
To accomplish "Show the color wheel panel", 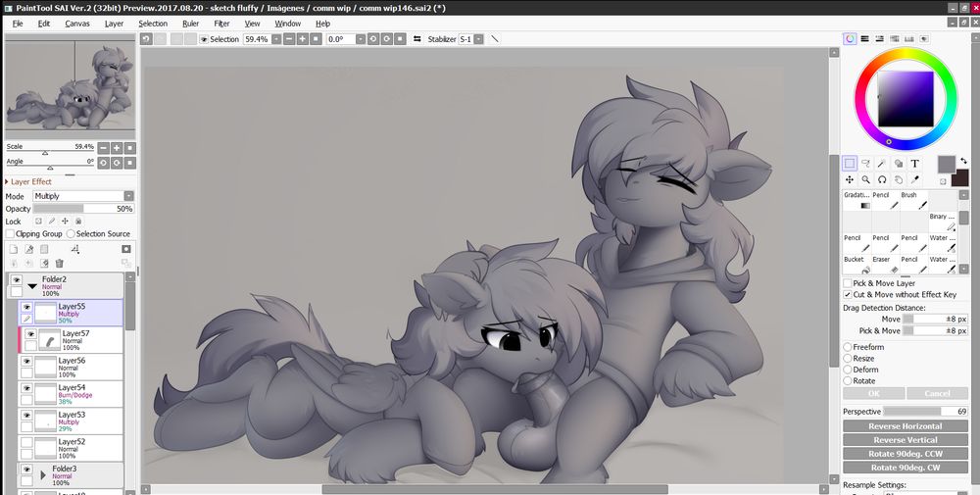I will click(x=850, y=39).
